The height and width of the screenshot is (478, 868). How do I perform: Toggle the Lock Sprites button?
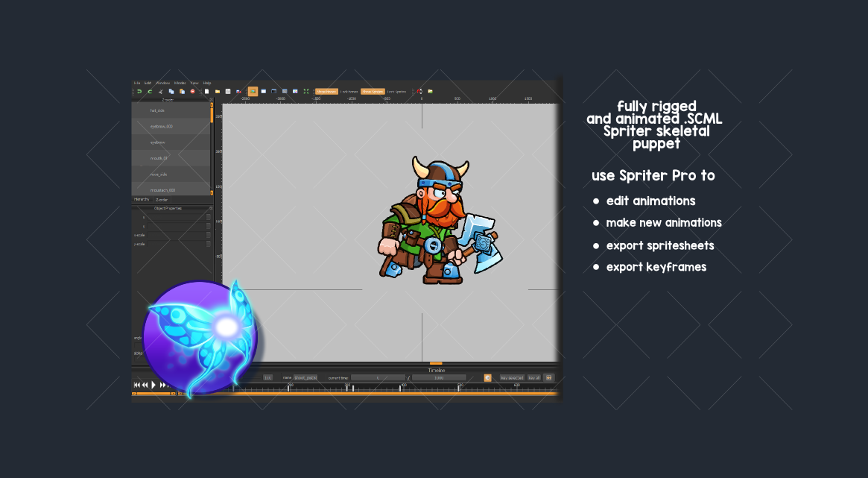pos(396,92)
